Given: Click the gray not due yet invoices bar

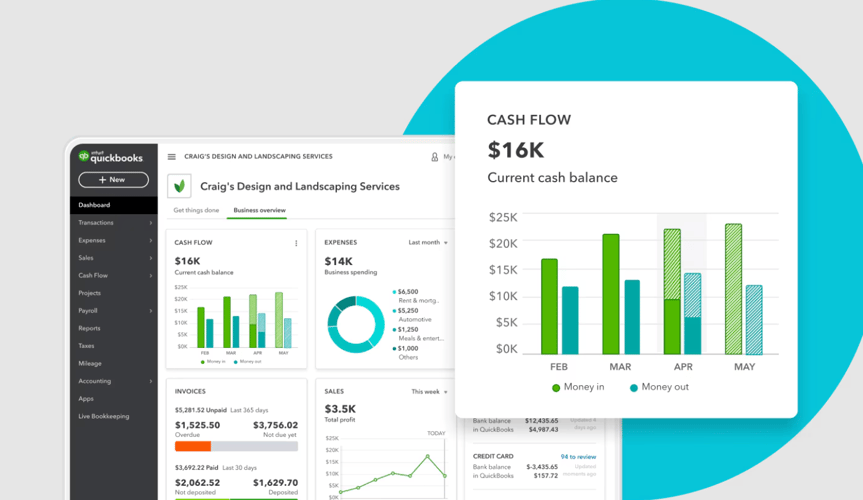Looking at the screenshot, I should pyautogui.click(x=254, y=446).
